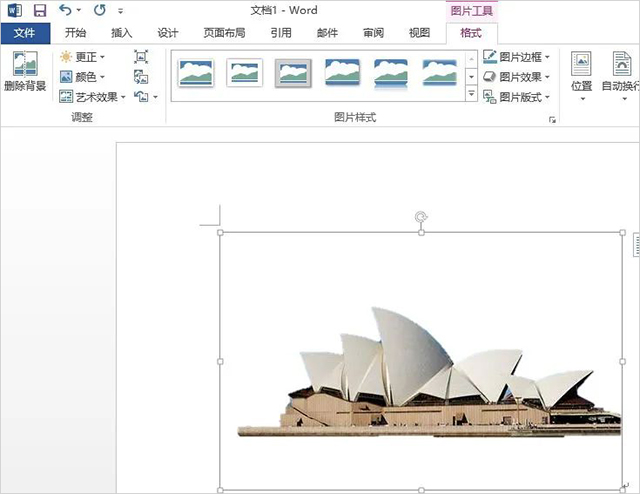
Task: Open the File (文件) tab
Action: tap(25, 33)
